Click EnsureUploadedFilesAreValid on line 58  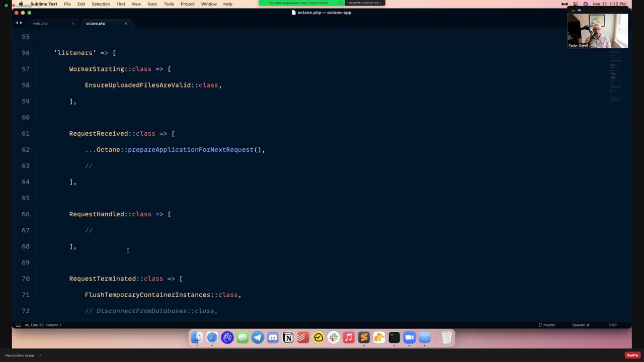138,85
